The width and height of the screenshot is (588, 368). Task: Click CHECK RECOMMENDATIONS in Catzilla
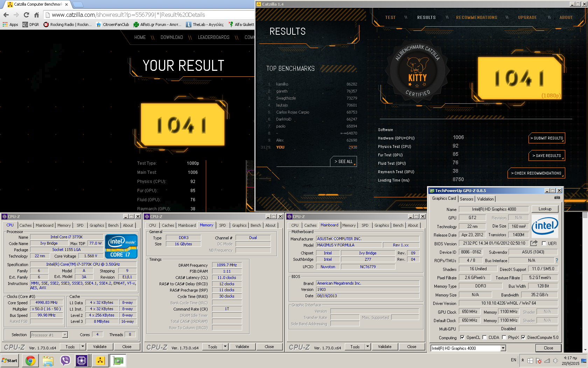pos(536,173)
